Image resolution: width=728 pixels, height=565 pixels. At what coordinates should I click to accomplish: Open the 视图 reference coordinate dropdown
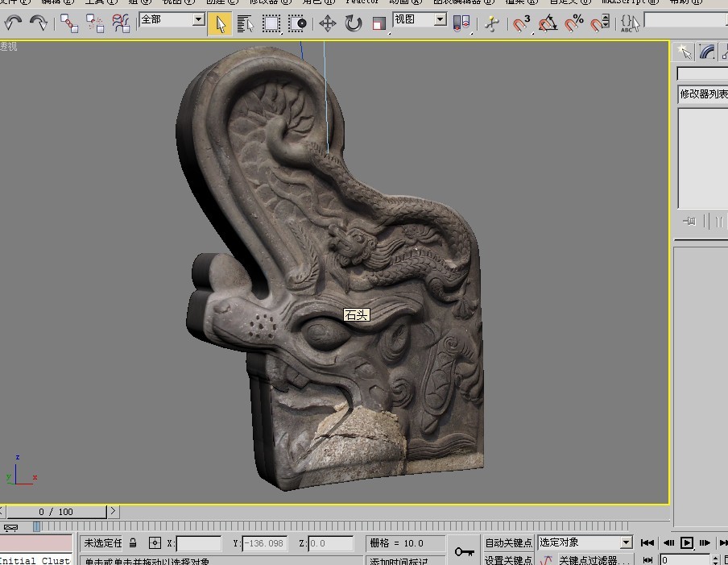point(419,19)
